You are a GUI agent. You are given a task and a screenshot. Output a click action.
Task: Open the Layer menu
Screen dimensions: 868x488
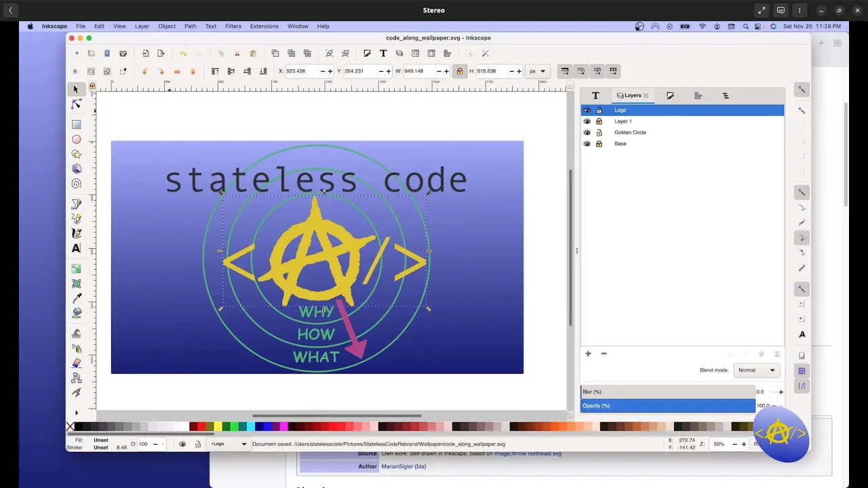(142, 26)
